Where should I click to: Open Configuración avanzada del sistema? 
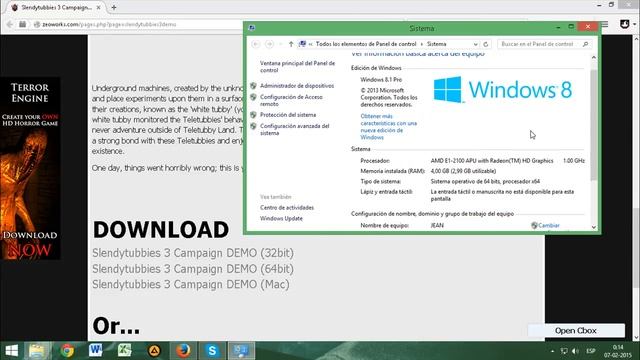pos(294,129)
